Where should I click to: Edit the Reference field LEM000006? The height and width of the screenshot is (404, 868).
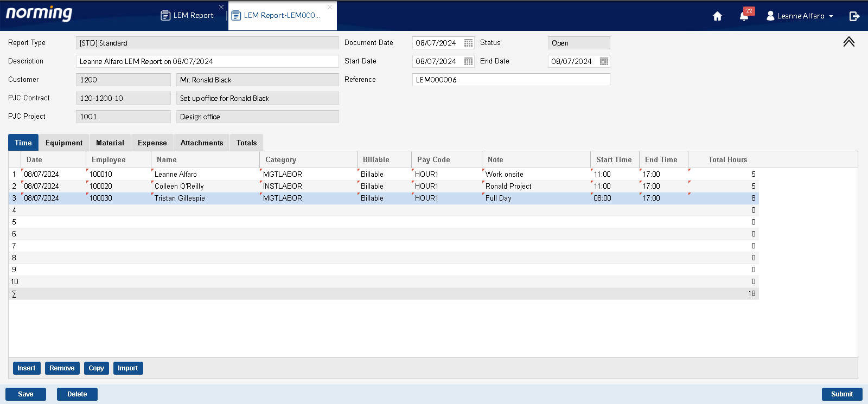point(511,80)
